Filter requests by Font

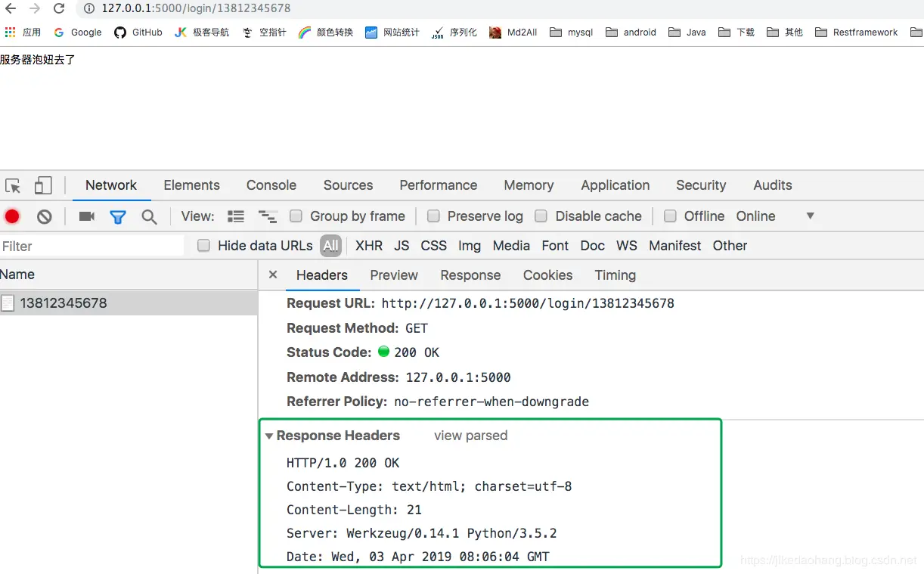pyautogui.click(x=555, y=246)
